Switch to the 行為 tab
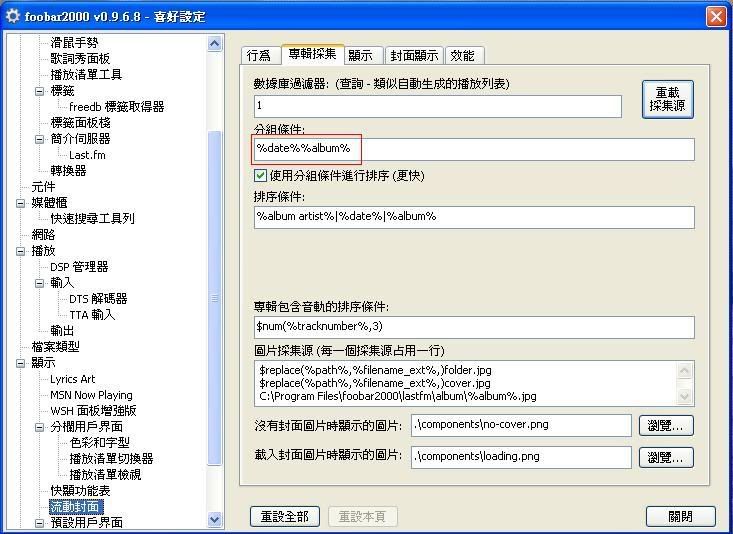Image resolution: width=733 pixels, height=534 pixels. pos(259,55)
